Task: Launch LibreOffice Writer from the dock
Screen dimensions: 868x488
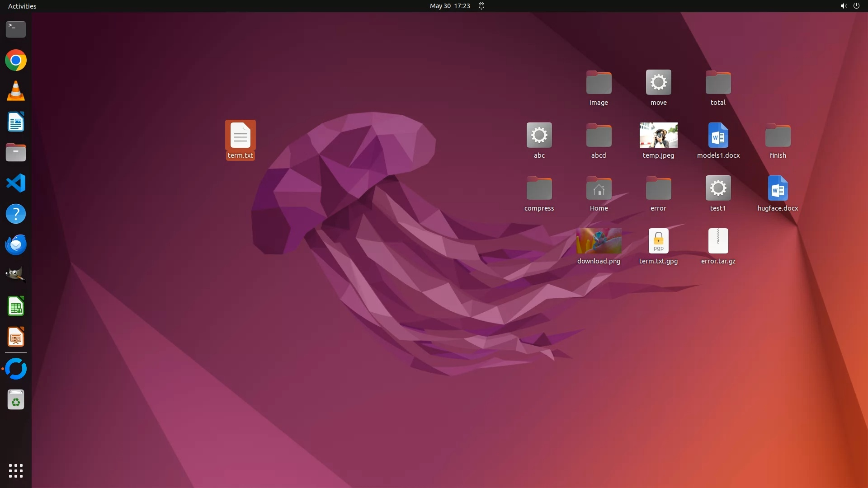Action: click(16, 122)
